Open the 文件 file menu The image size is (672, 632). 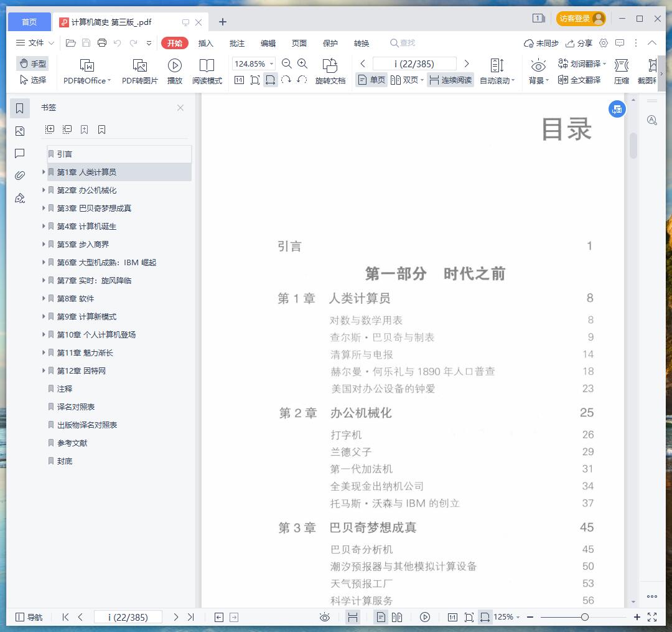tap(35, 43)
